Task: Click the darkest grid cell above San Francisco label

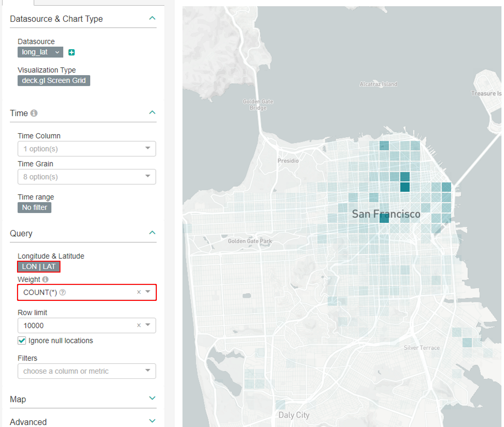Action: tap(404, 187)
